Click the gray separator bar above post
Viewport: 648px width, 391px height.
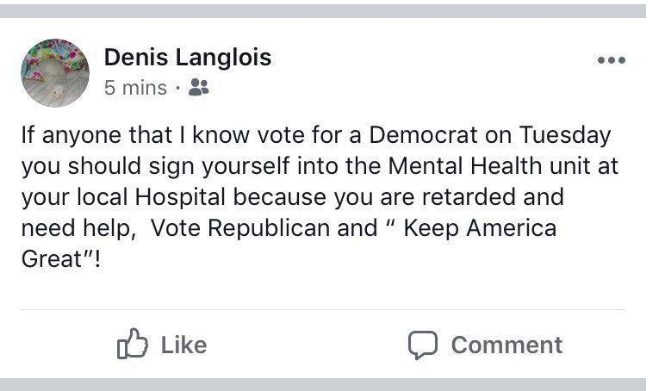coord(323,11)
